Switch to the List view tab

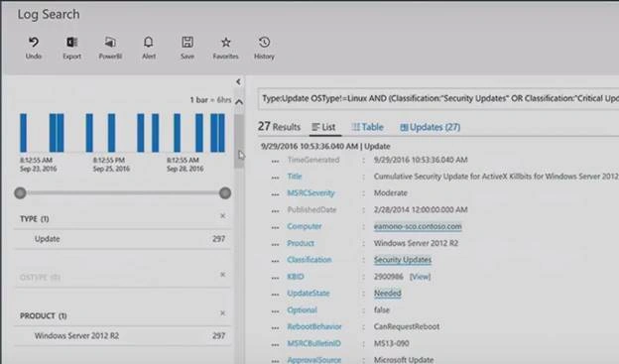tap(323, 127)
